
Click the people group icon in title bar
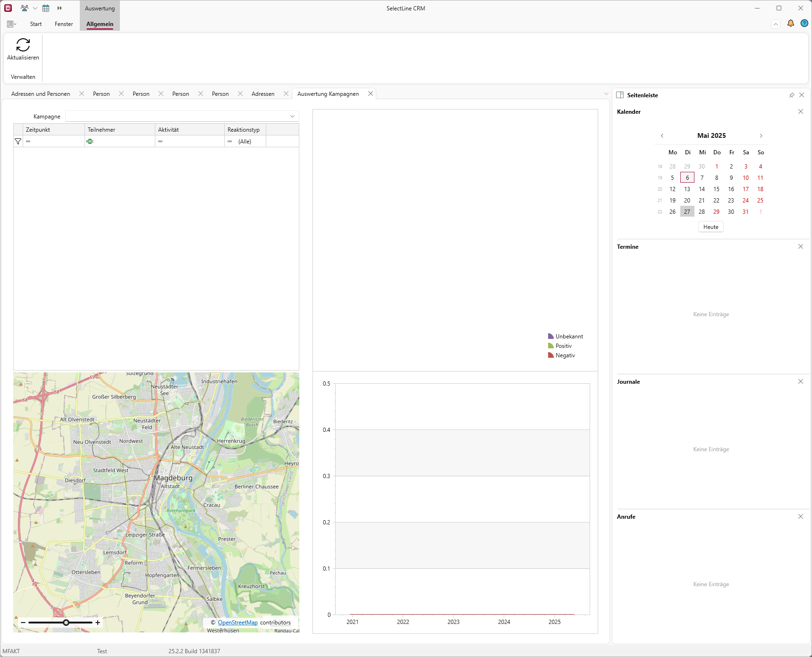tap(25, 8)
